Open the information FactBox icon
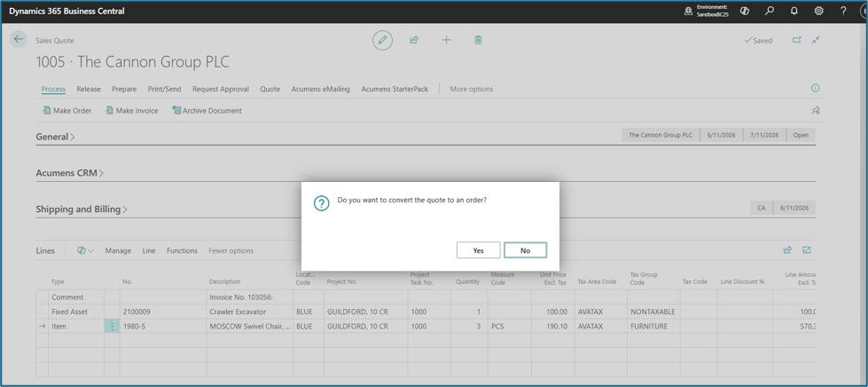Image resolution: width=868 pixels, height=387 pixels. 816,88
